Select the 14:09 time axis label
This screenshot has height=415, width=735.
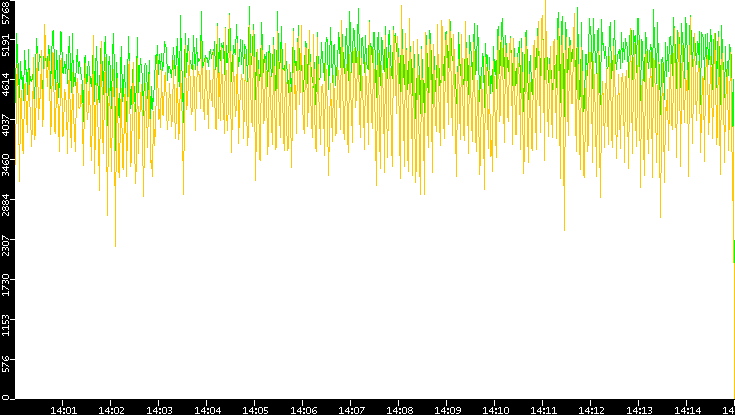pos(448,411)
